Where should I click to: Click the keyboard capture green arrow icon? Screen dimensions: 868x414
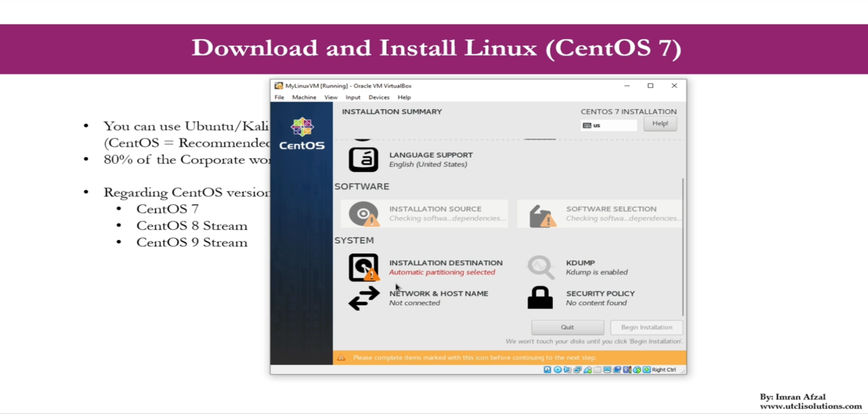coord(647,370)
